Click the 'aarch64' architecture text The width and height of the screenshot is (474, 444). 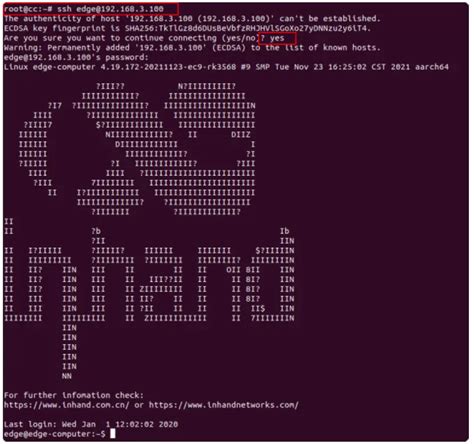(432, 67)
